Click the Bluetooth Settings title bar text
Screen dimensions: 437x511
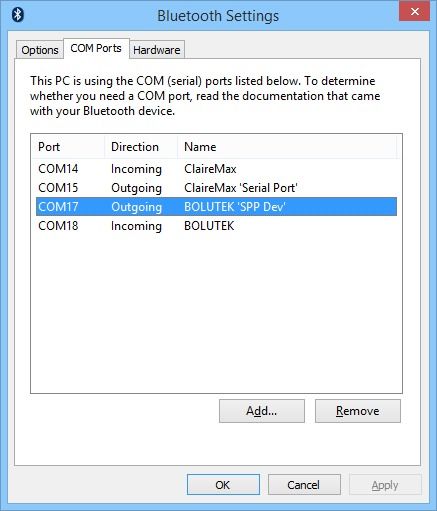(x=218, y=16)
